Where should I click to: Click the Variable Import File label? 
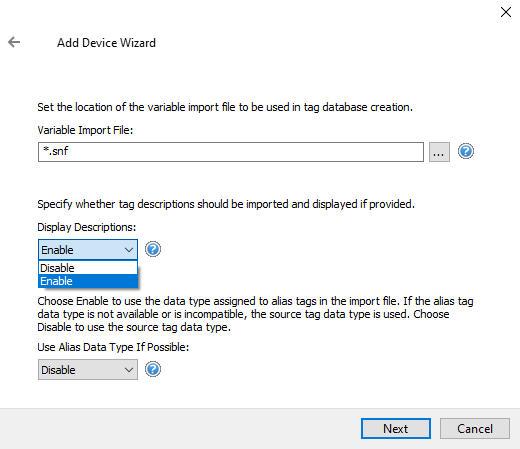click(x=85, y=130)
